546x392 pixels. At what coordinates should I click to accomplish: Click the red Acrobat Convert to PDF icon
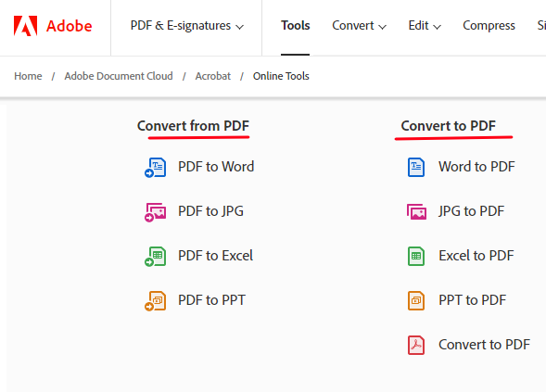pyautogui.click(x=416, y=346)
